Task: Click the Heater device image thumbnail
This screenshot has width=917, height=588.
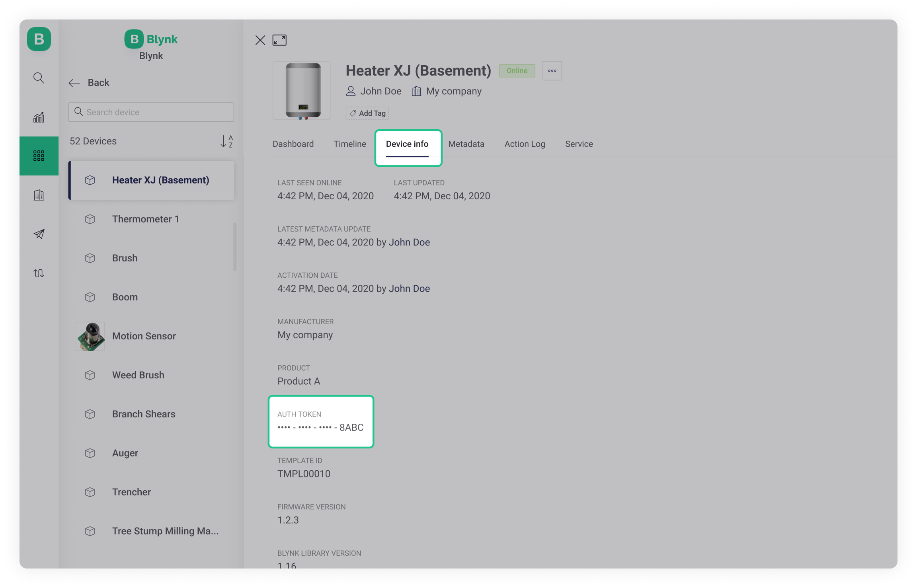Action: click(302, 91)
